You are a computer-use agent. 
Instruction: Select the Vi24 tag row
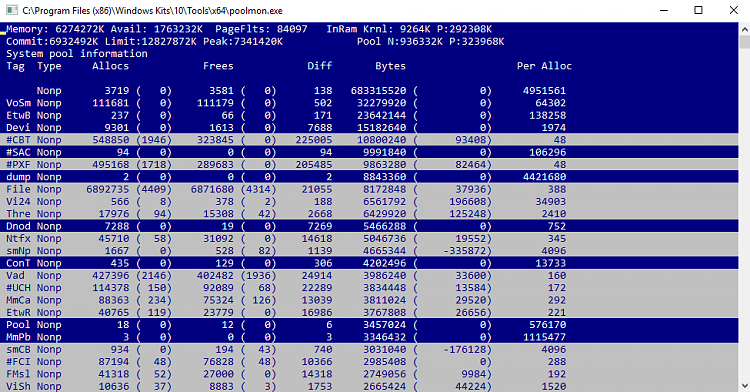369,201
